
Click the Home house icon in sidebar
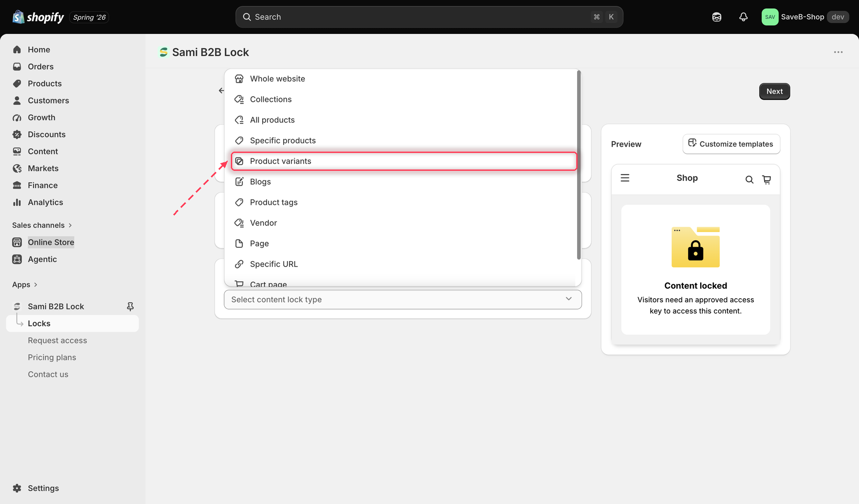17,50
